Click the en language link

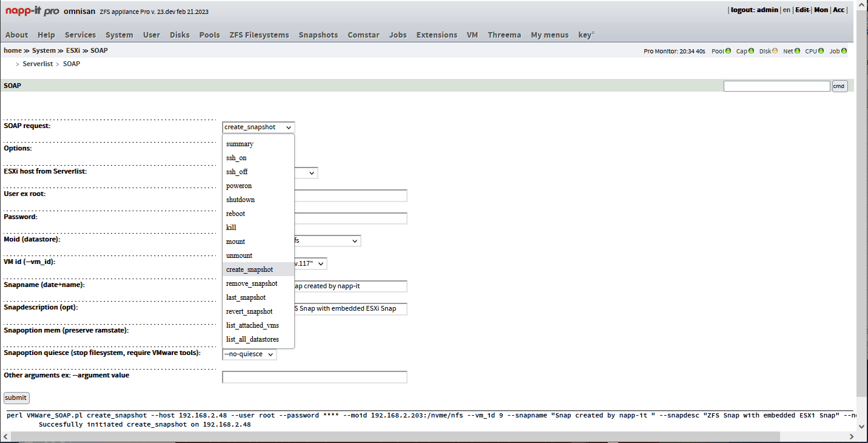[x=786, y=10]
